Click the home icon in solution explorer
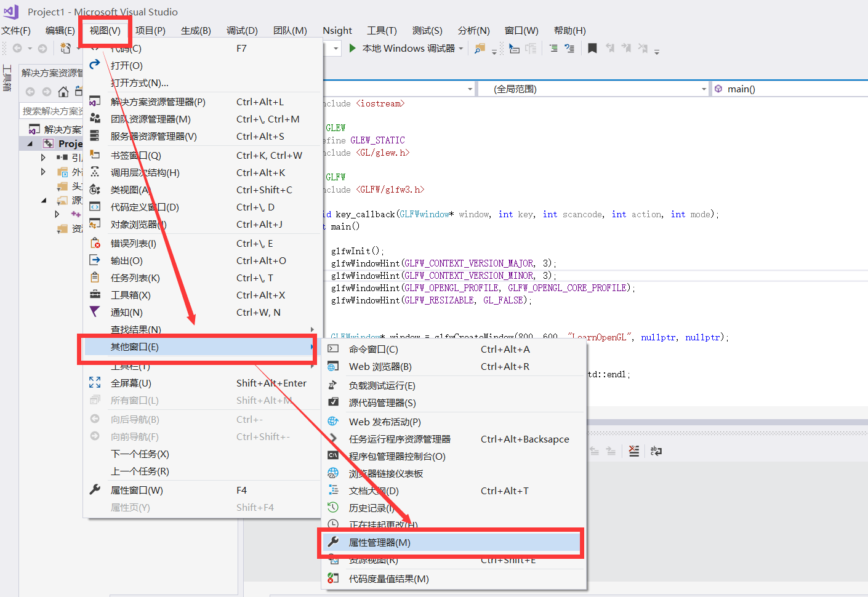 click(63, 92)
